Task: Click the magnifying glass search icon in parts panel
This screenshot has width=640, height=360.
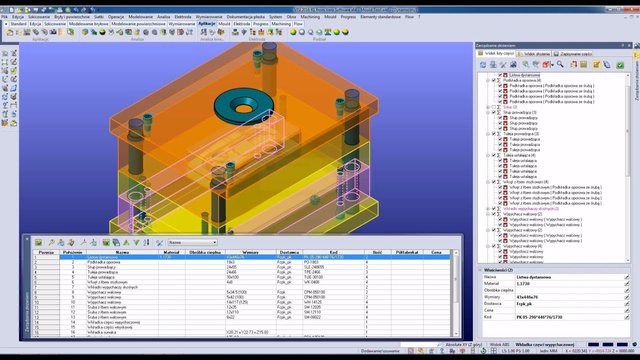Action: (560, 64)
